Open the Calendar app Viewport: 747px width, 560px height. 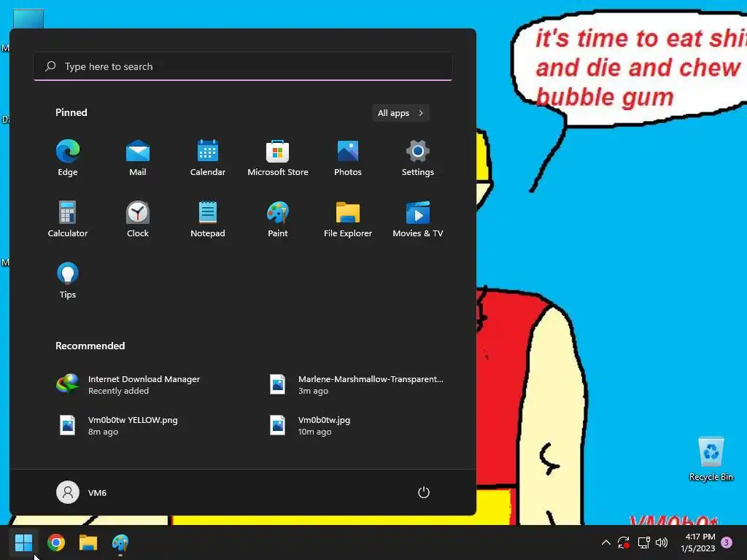[208, 158]
